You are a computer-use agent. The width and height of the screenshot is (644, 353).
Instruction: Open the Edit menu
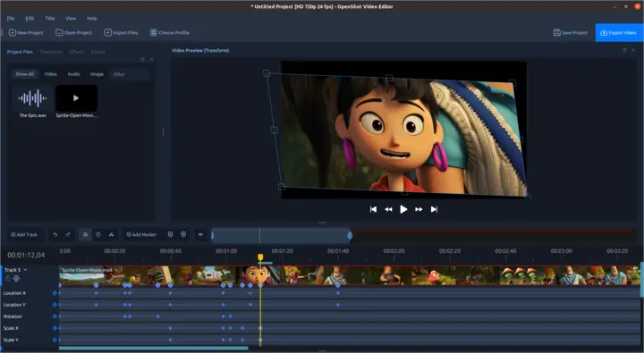tap(30, 19)
